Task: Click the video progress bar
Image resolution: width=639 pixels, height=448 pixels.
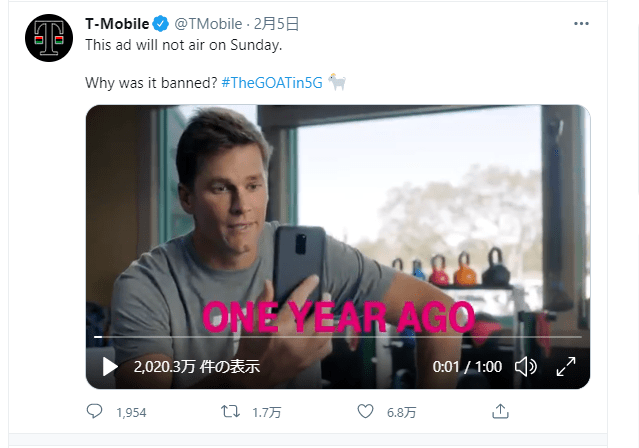Action: pos(338,337)
